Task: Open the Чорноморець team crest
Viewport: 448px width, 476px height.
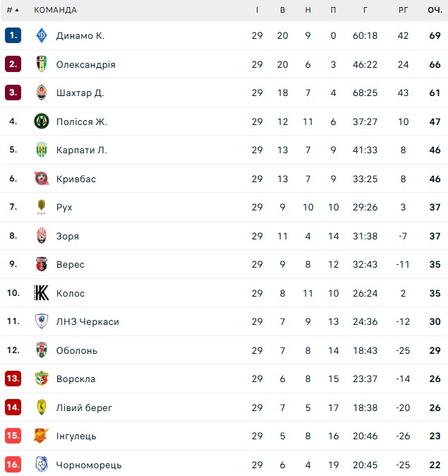Action: pyautogui.click(x=42, y=464)
